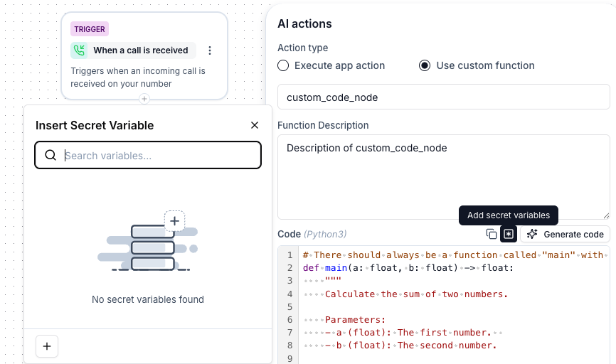Select the When a call is received node
This screenshot has height=364, width=616.
coord(140,50)
